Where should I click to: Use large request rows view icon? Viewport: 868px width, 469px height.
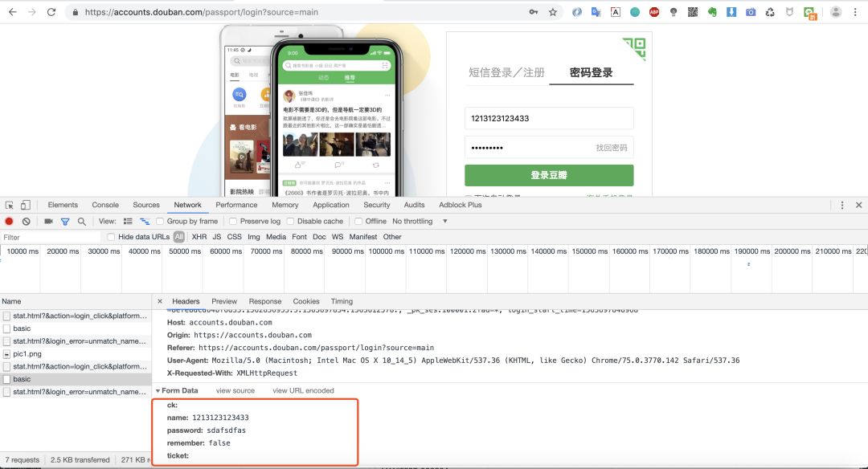pyautogui.click(x=128, y=221)
